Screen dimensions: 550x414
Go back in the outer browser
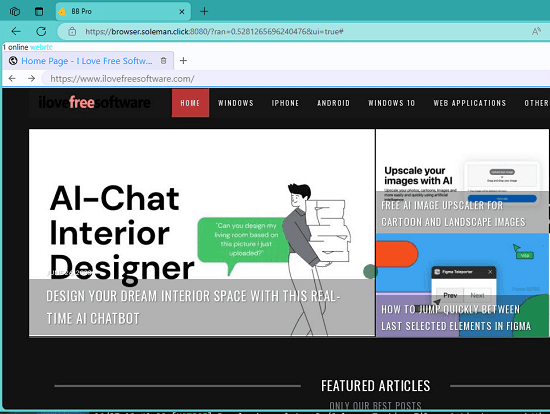pyautogui.click(x=16, y=32)
